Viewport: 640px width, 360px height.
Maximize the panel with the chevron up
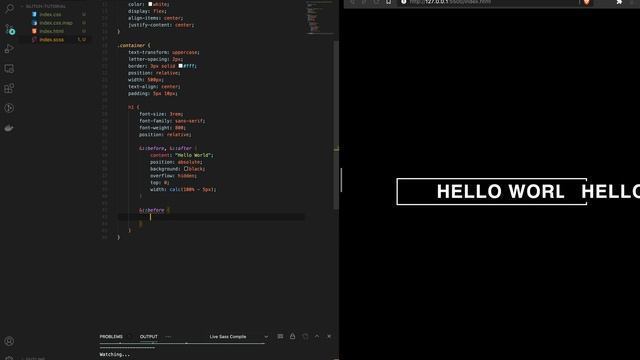tap(317, 336)
